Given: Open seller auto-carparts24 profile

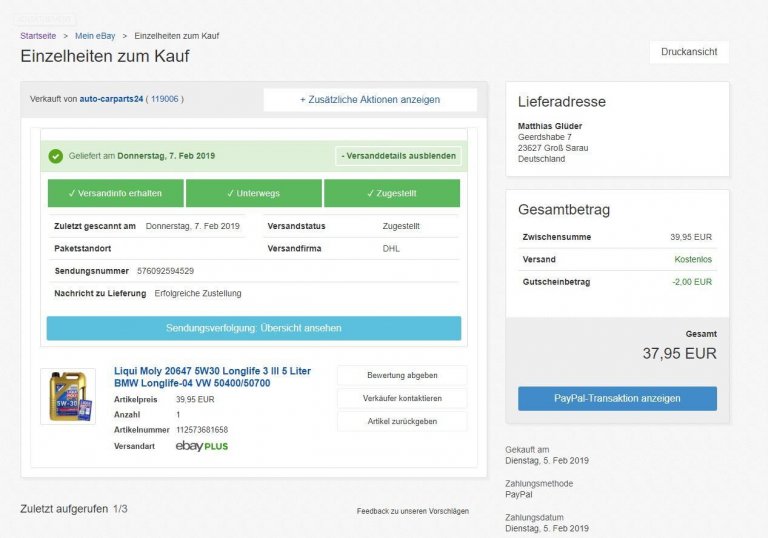Looking at the screenshot, I should (111, 99).
